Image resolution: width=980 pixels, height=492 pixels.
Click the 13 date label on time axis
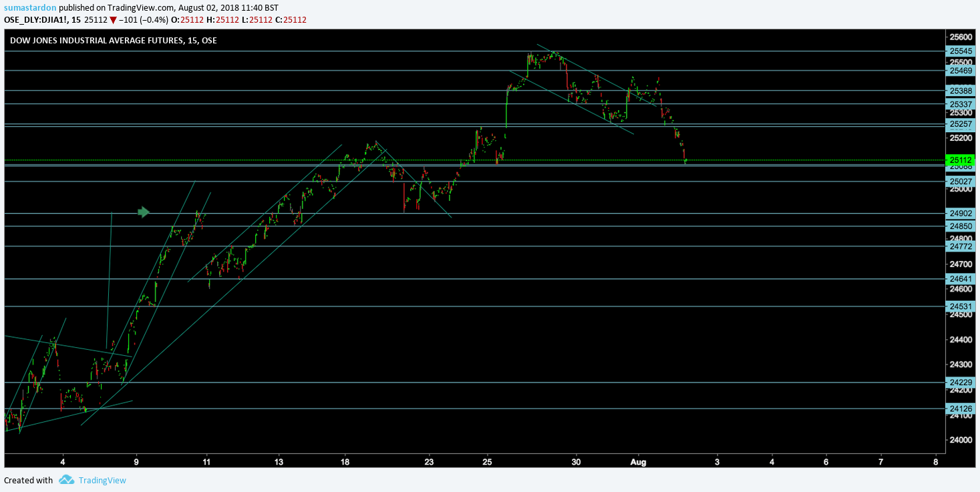(x=279, y=461)
